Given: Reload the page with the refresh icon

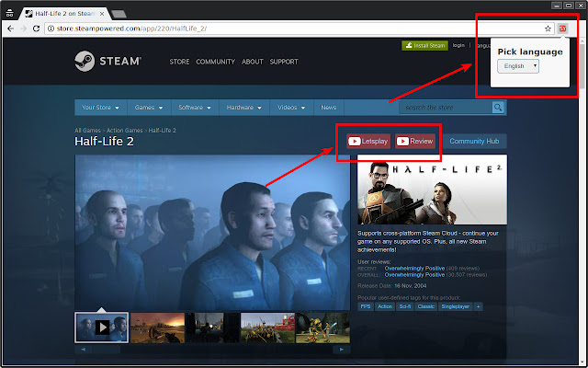Looking at the screenshot, I should tap(36, 29).
